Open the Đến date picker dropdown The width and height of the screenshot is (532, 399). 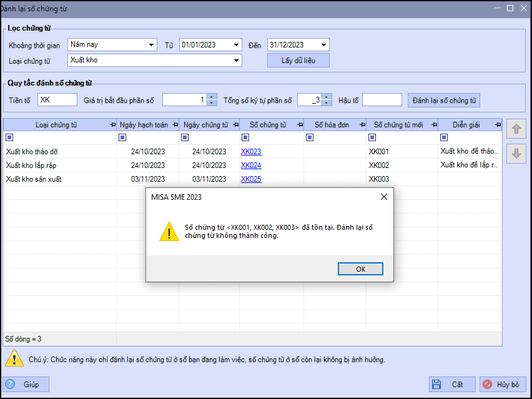pyautogui.click(x=324, y=45)
